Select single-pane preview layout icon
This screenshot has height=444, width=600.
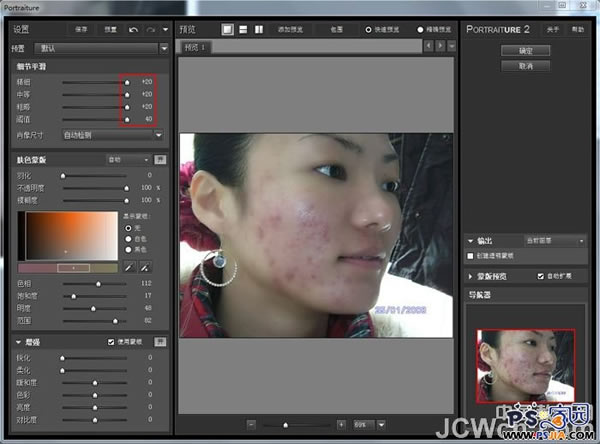[228, 30]
